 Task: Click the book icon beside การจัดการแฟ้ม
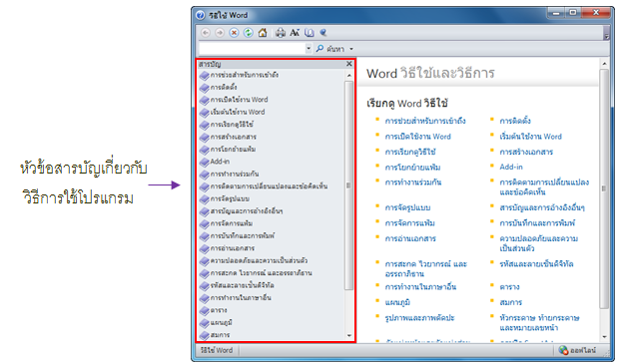click(204, 224)
